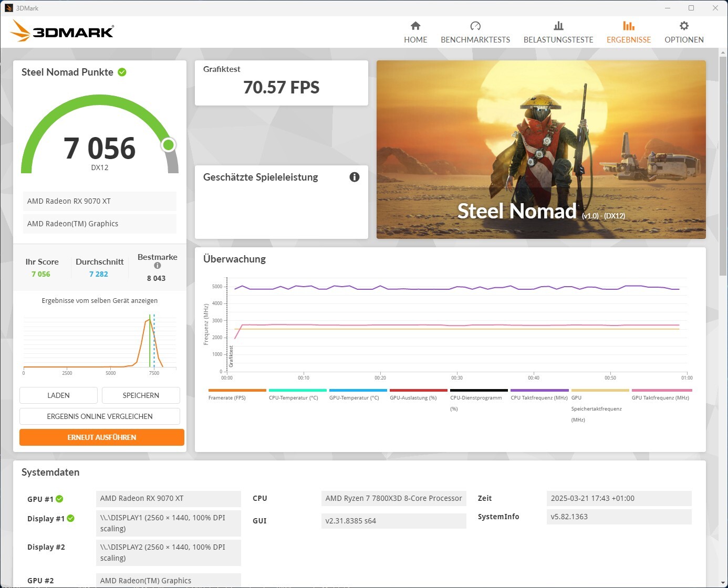The width and height of the screenshot is (728, 588).
Task: Click ERGEBNIS ONLINE VERGLEICHEN button
Action: (x=100, y=416)
